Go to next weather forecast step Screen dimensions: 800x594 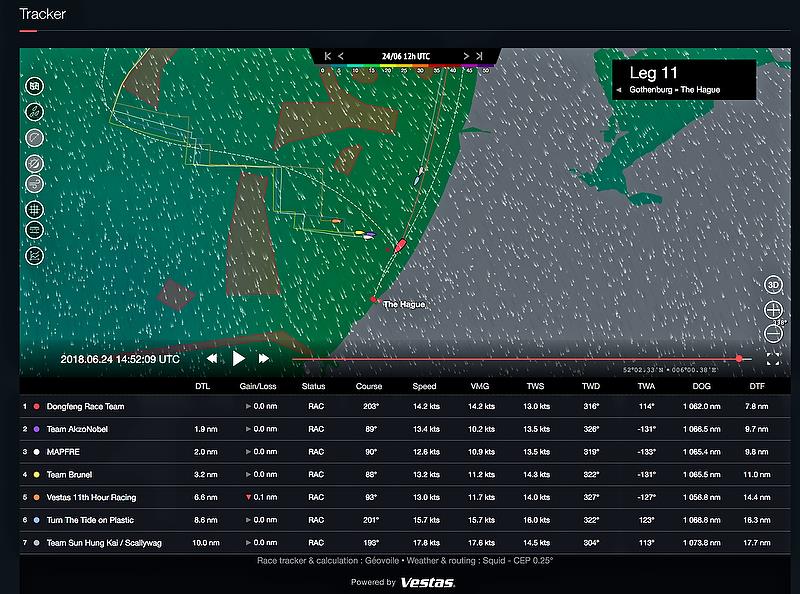point(465,56)
